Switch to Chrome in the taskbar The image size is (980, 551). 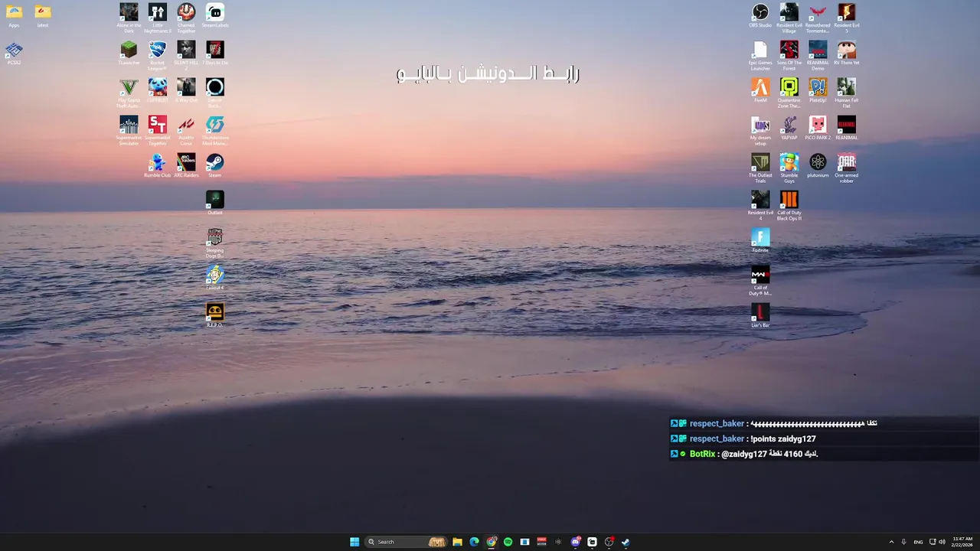[x=492, y=542]
